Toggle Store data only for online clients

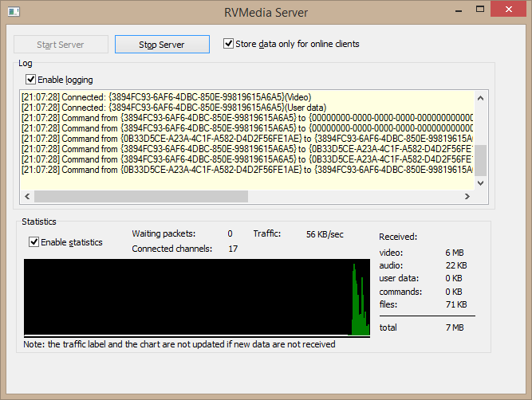point(229,44)
